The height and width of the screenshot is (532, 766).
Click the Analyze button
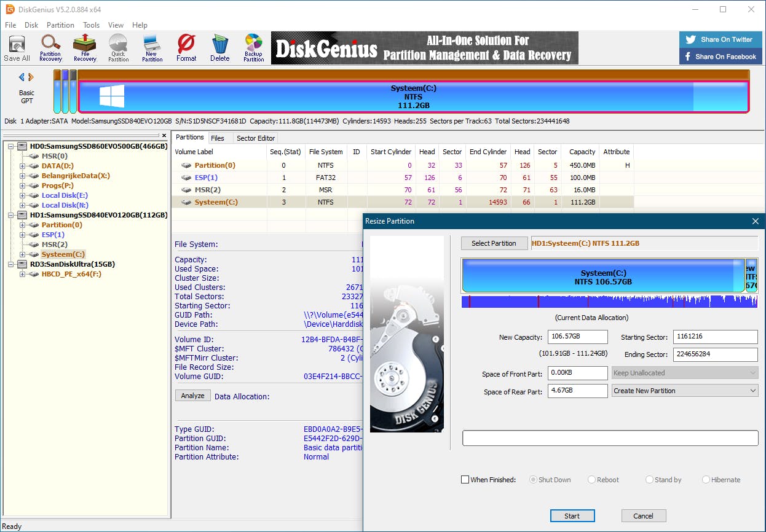click(192, 396)
